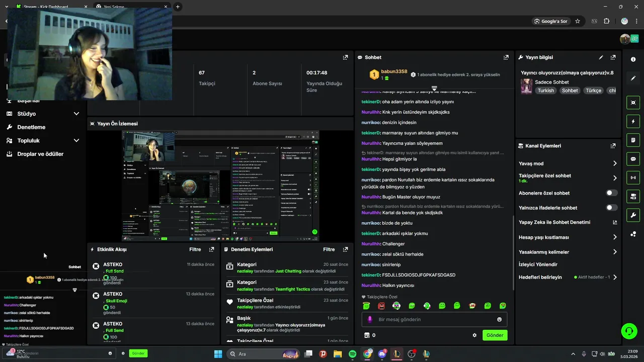The width and height of the screenshot is (644, 362).
Task: Click the Yayın Ön İzlemesi video preview
Action: [220, 186]
